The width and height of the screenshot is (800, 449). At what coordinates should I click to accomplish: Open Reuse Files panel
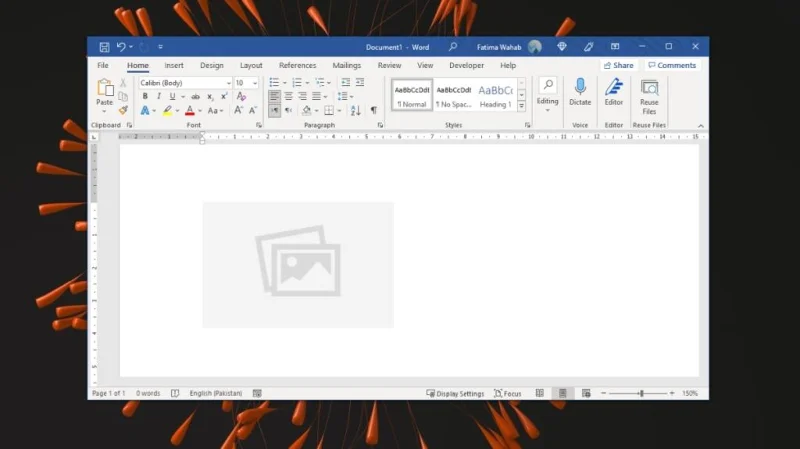tap(649, 97)
